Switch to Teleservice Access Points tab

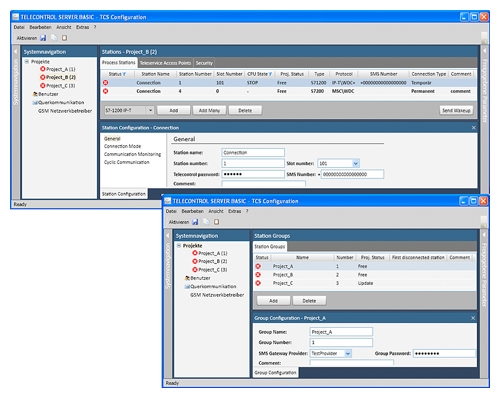tap(165, 63)
